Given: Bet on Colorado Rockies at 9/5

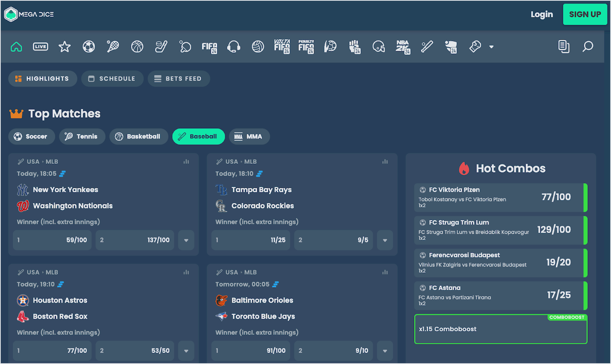Looking at the screenshot, I should pos(333,240).
